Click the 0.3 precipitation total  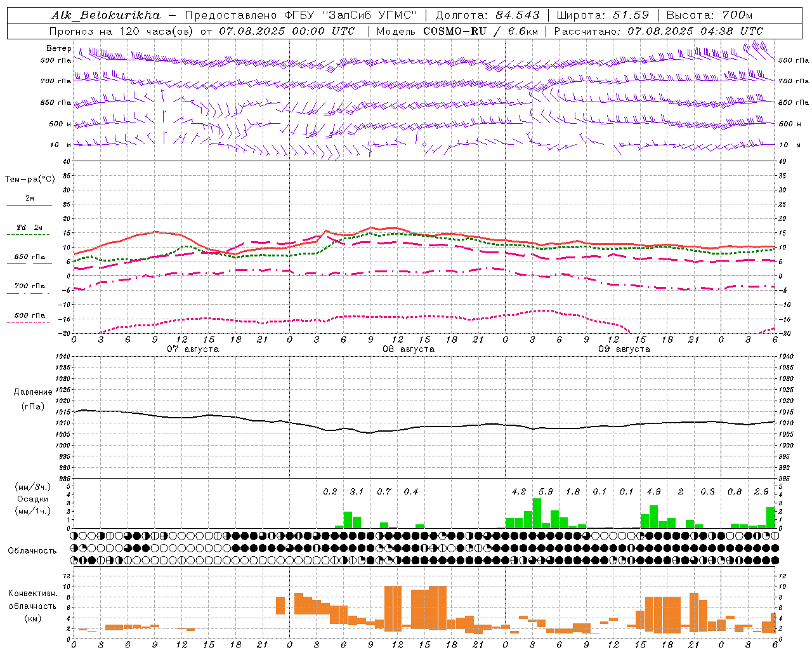707,491
